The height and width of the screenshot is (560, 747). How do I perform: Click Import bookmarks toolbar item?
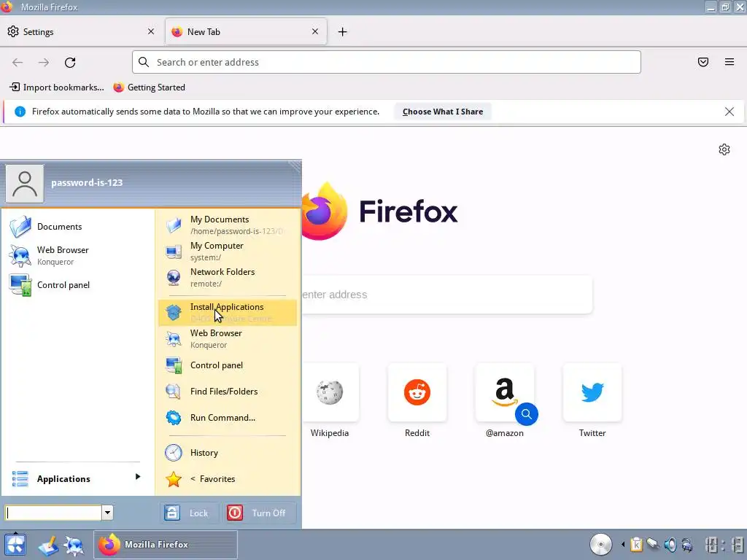[x=57, y=87]
